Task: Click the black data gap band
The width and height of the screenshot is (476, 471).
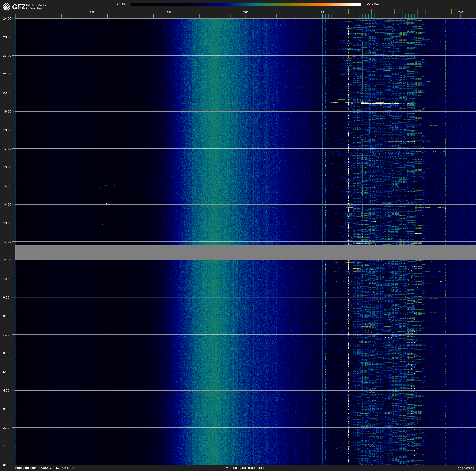Action: click(245, 253)
